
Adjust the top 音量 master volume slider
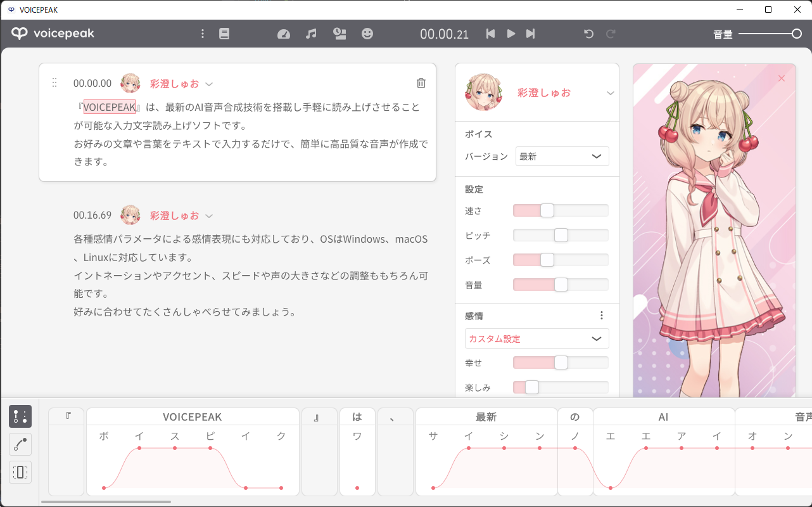(x=770, y=34)
